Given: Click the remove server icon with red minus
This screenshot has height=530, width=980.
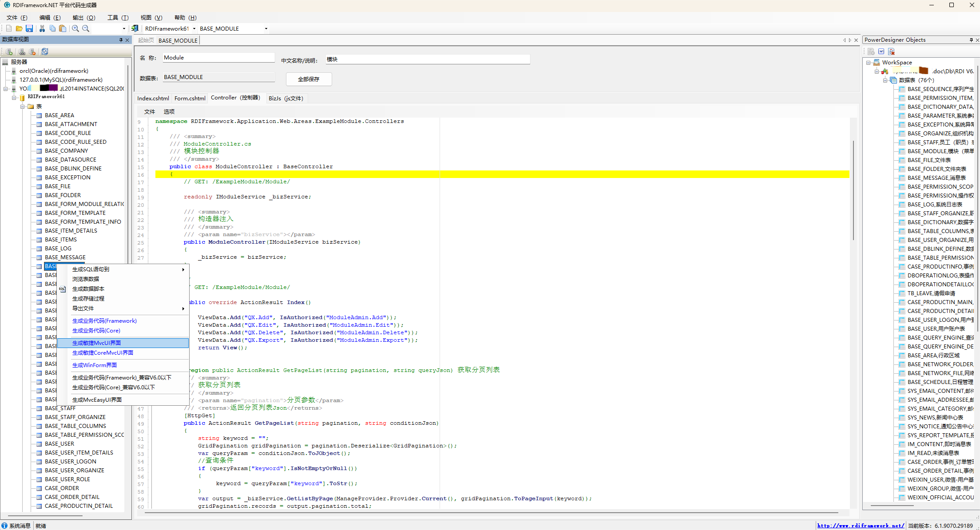Looking at the screenshot, I should pos(32,51).
